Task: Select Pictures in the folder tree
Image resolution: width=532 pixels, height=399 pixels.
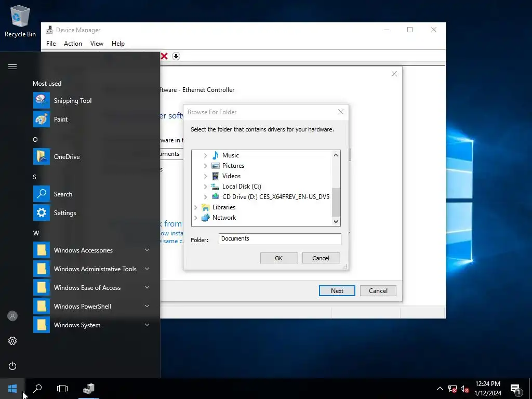Action: click(x=233, y=166)
